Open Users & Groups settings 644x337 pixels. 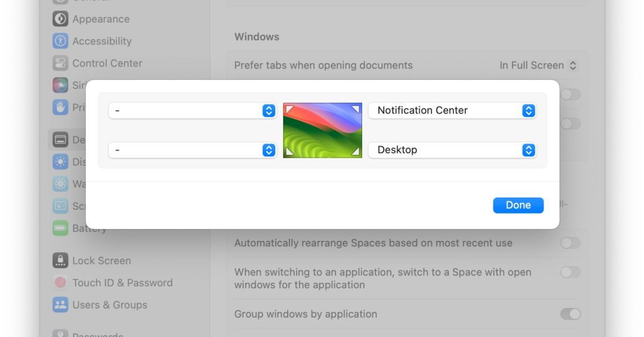click(x=100, y=305)
